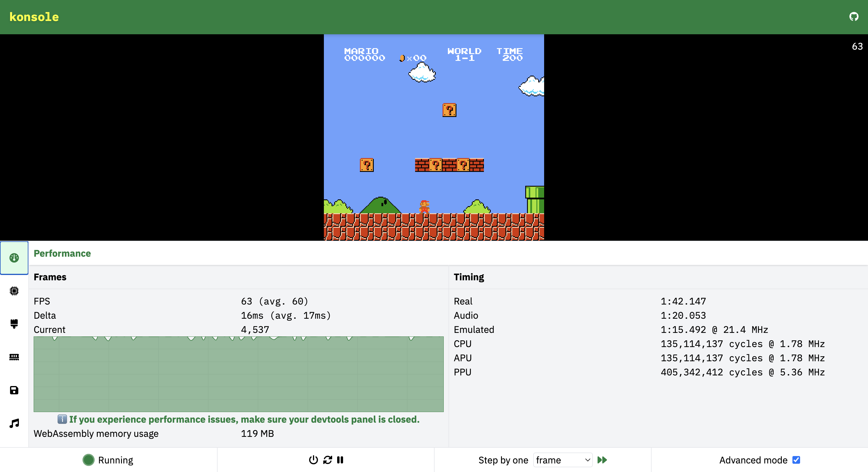Screen dimensions: 868x472
Task: Click the 'Timing' section header
Action: (469, 277)
